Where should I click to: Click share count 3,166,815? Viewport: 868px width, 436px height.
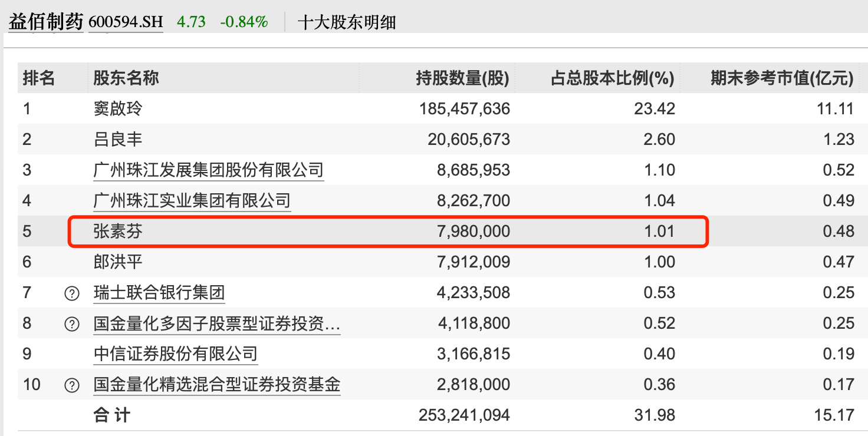[x=474, y=354]
